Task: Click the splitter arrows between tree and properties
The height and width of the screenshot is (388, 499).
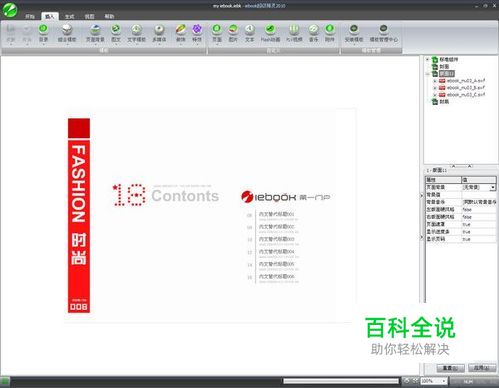Action: [461, 166]
